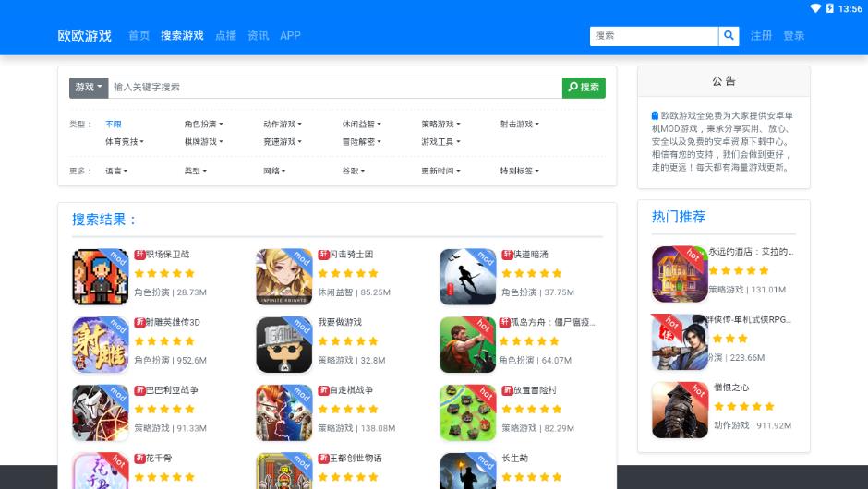868x489 pixels.
Task: Open the 闪击骑士团 game icon
Action: tap(284, 277)
